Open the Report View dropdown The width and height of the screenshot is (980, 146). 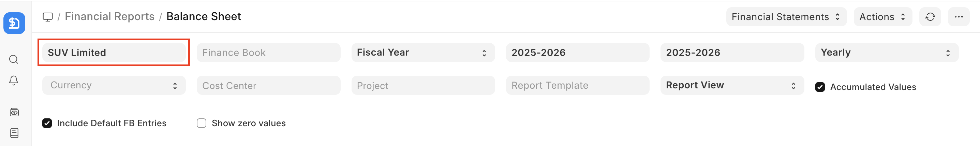point(731,86)
